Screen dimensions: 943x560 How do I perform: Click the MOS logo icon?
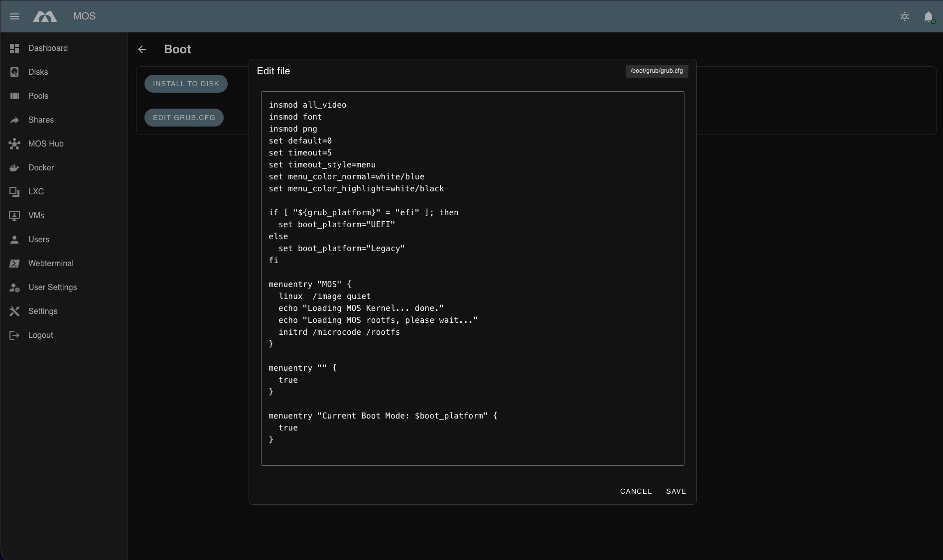[45, 16]
